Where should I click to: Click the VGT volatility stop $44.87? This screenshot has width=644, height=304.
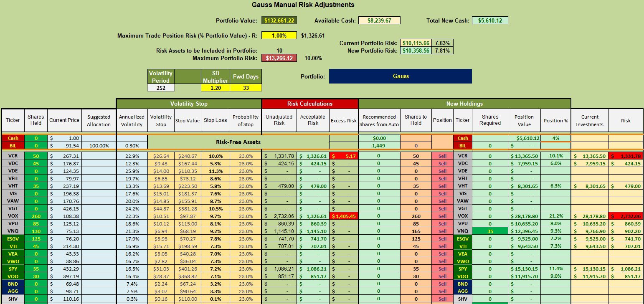coord(161,208)
